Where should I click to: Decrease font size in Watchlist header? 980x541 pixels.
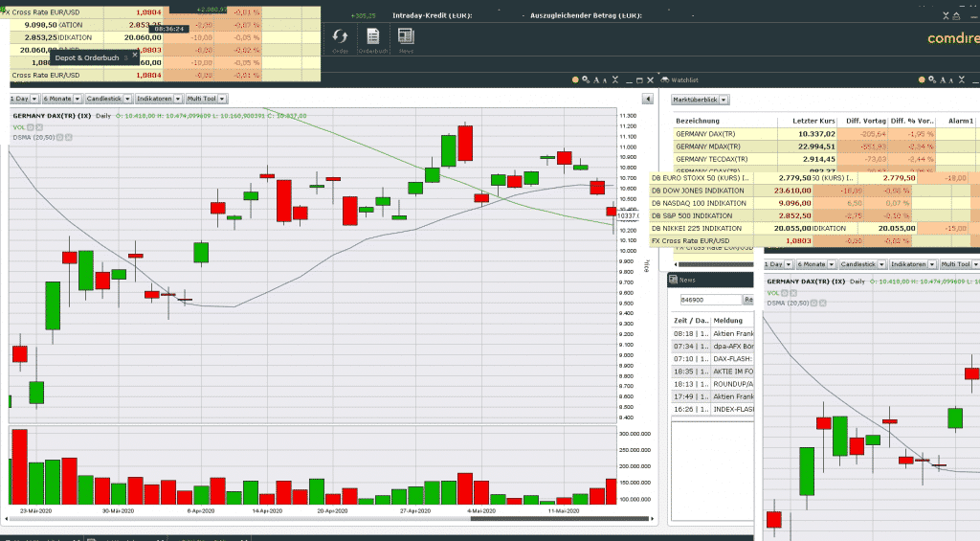(950, 80)
